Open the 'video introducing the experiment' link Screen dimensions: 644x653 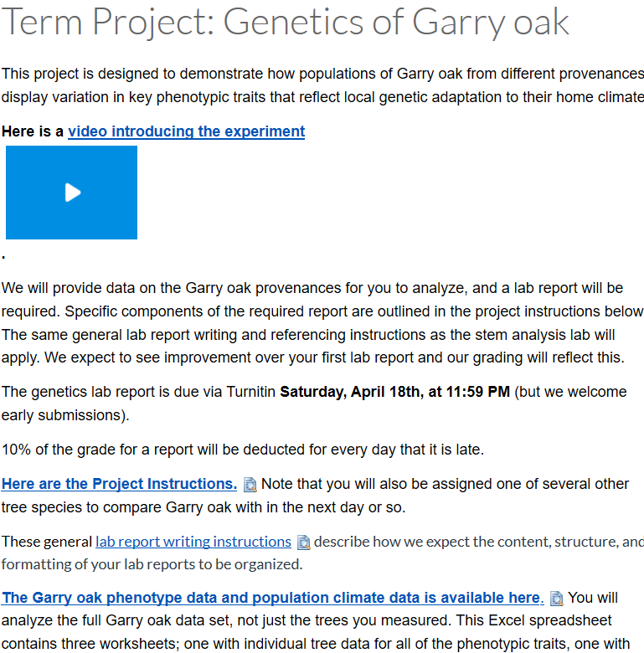click(186, 131)
